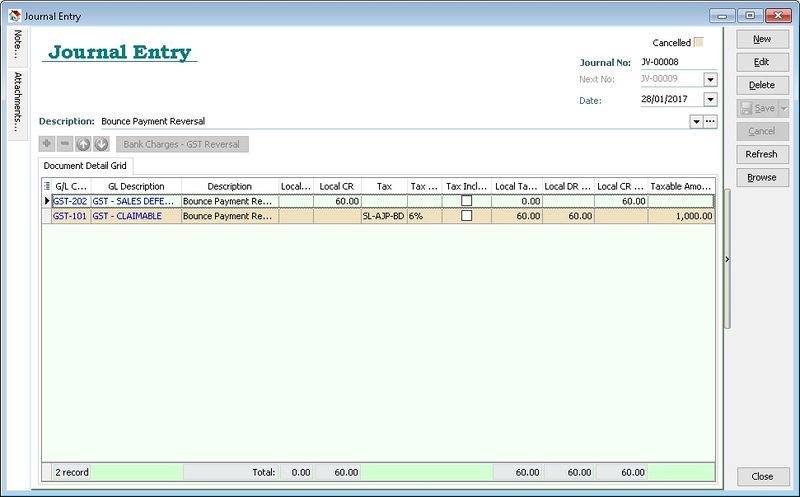The image size is (800, 497).
Task: Click the Tax column header
Action: (x=384, y=186)
